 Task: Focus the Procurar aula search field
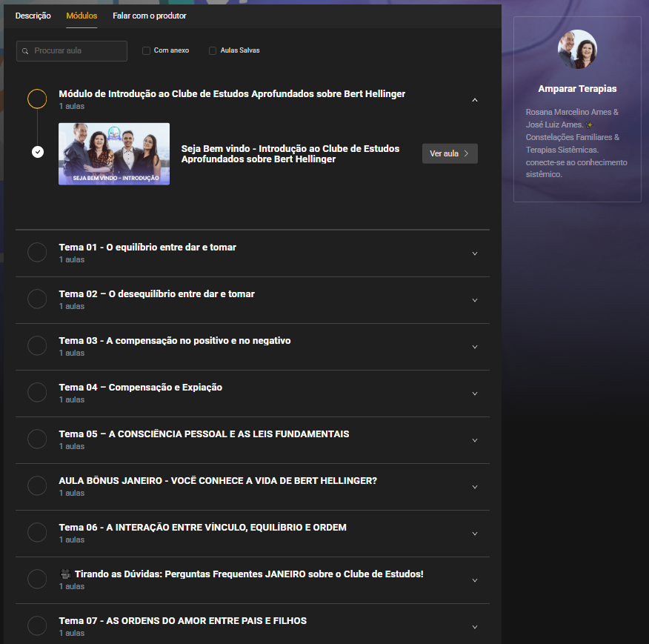(72, 51)
